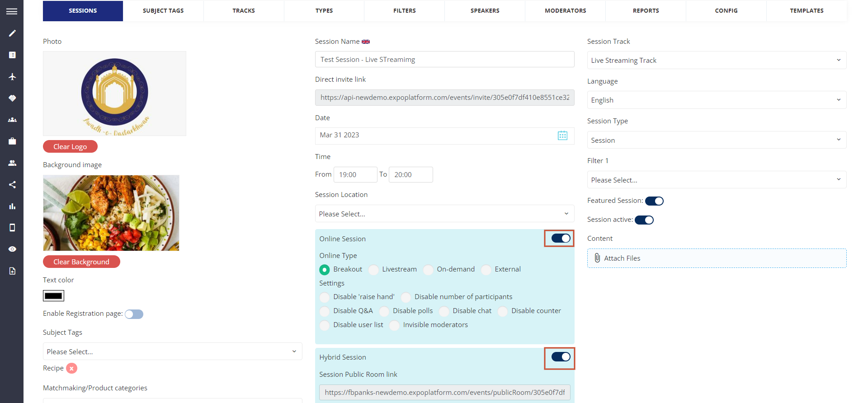Toggle the Online Session switch

(x=561, y=238)
